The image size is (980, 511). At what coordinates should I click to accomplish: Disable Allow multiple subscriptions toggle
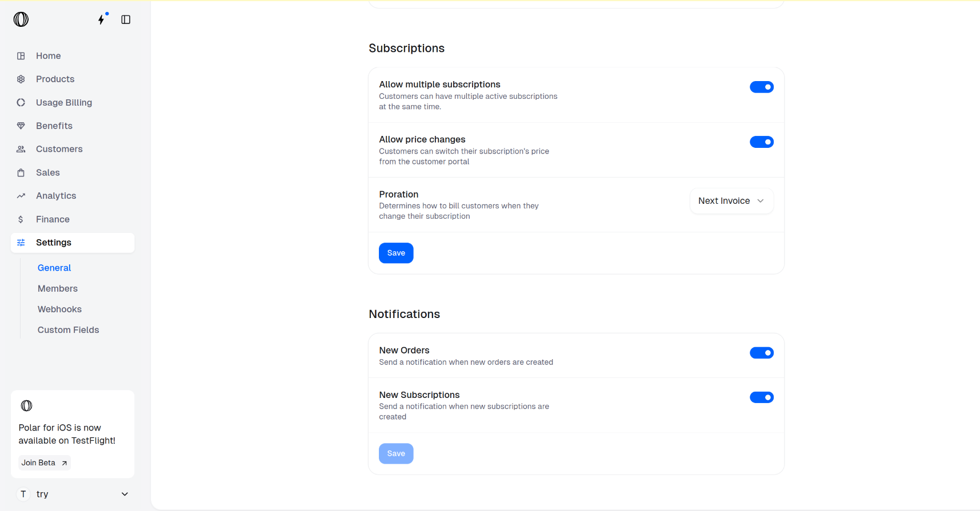click(x=761, y=87)
